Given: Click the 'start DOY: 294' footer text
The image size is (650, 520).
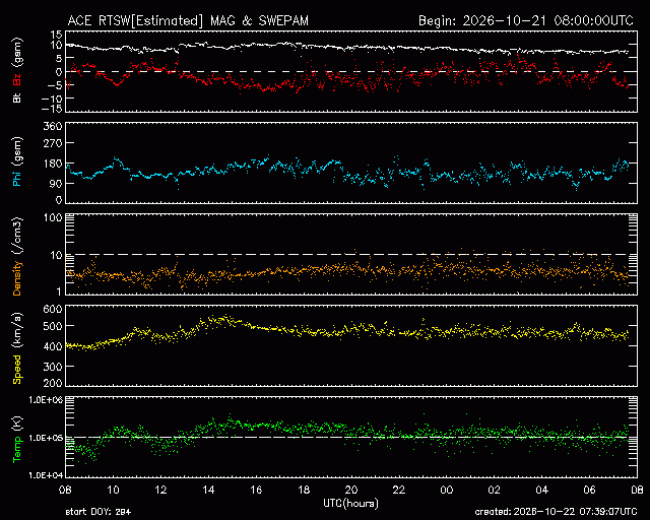Looking at the screenshot, I should [x=98, y=512].
